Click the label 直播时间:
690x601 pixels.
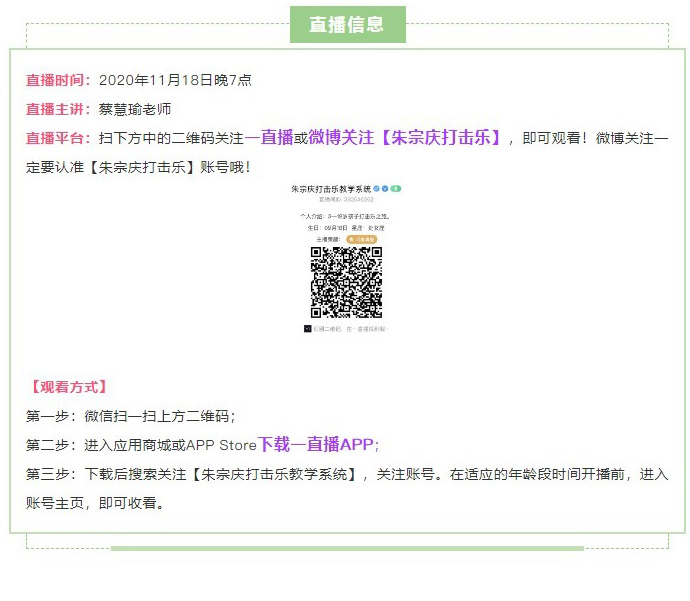(x=58, y=80)
